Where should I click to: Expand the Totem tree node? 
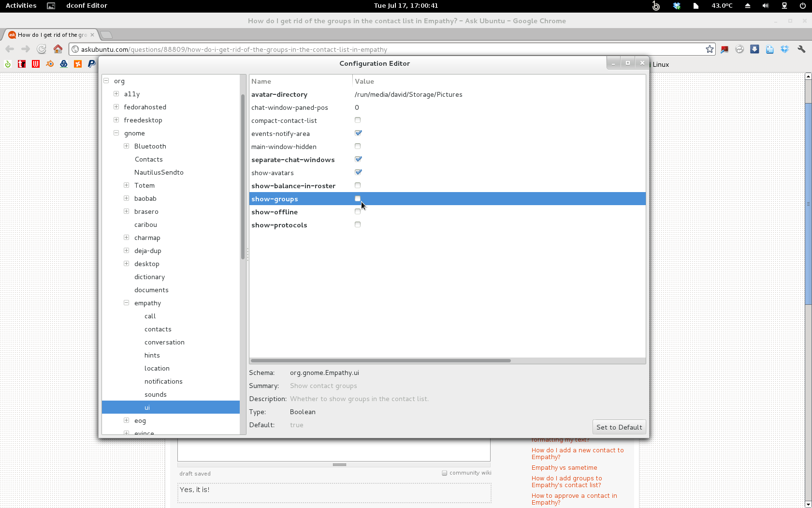pyautogui.click(x=126, y=185)
